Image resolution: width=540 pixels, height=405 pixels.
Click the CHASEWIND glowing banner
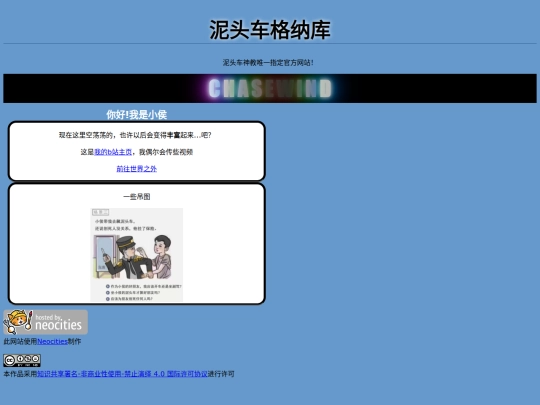coord(270,89)
